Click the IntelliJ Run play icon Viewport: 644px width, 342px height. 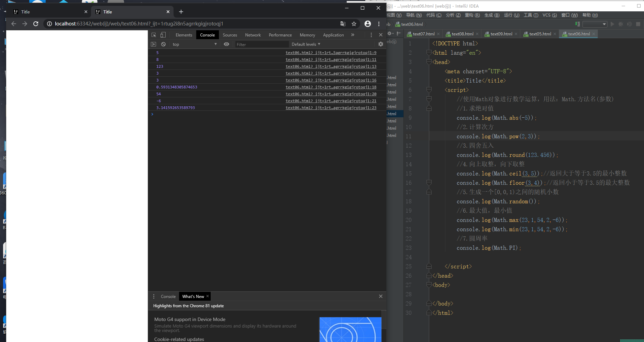click(x=612, y=24)
